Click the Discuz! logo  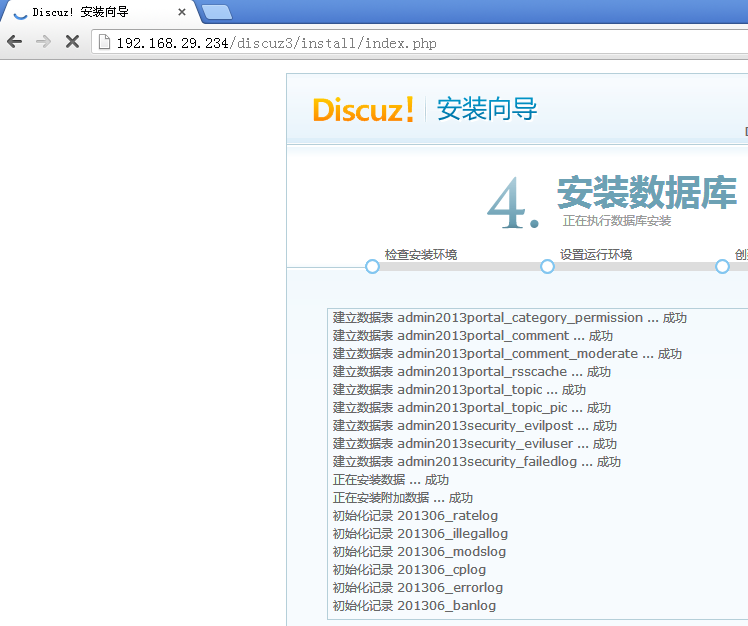pyautogui.click(x=364, y=110)
